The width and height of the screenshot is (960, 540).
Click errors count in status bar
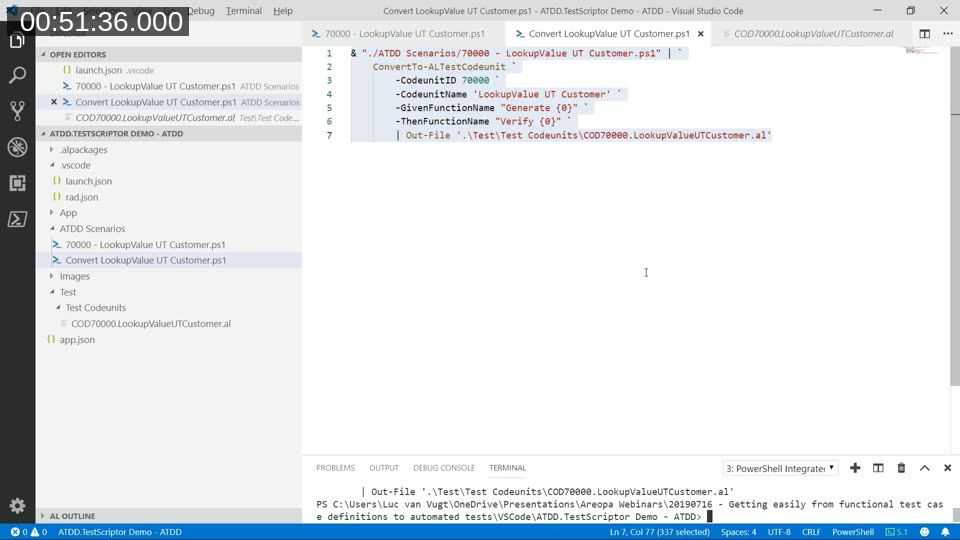pos(19,532)
